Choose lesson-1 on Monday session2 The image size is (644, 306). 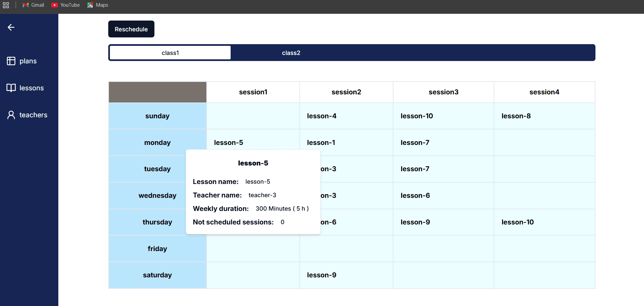pyautogui.click(x=321, y=143)
